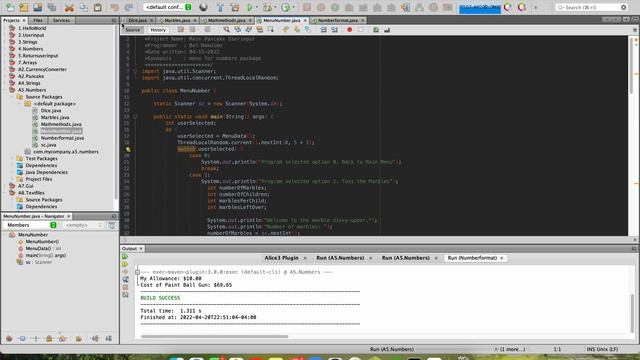Click the Copy toolbar icon
Viewport: 640px width, 360px height.
coord(84,7)
